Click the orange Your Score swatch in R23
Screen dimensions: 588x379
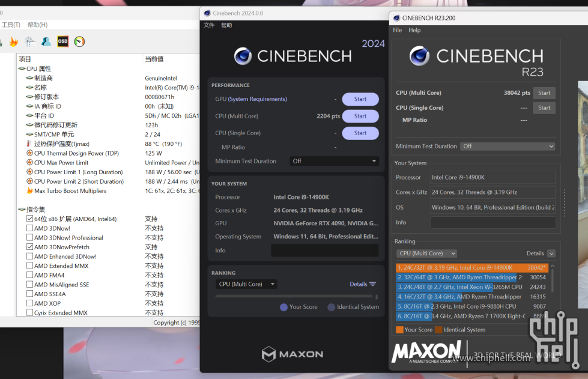(400, 330)
